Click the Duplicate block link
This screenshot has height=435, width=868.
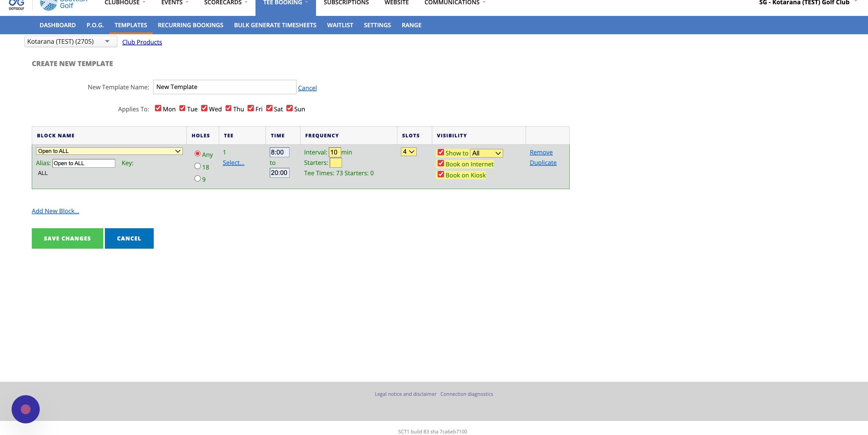click(x=543, y=162)
